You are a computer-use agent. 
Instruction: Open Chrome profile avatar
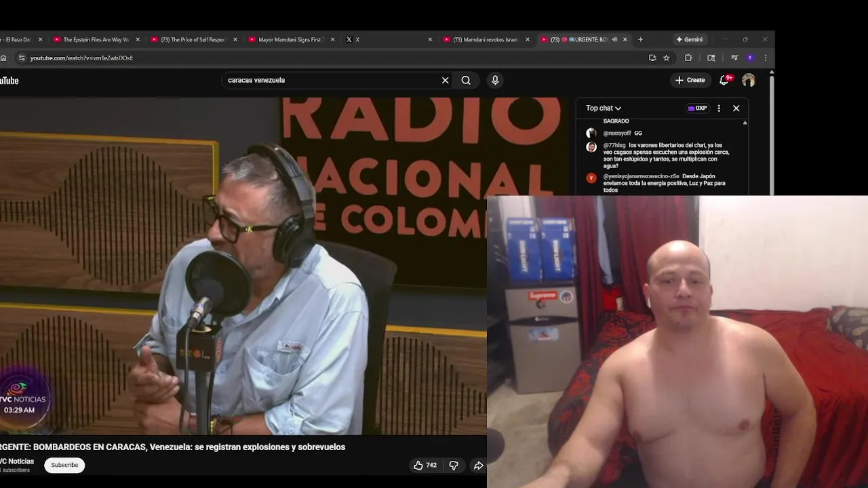(750, 58)
